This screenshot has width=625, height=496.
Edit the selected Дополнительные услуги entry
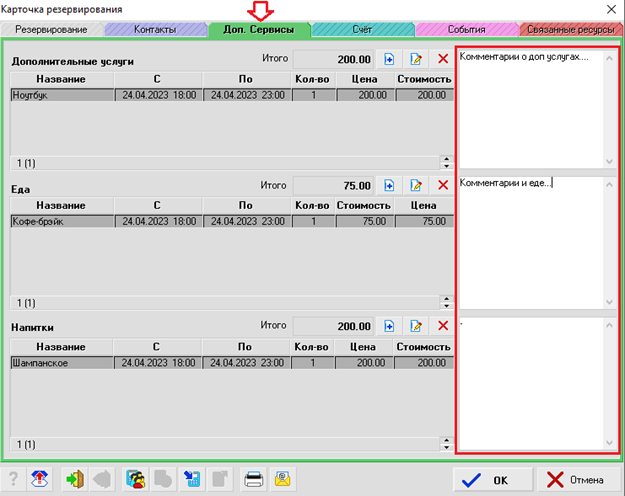point(416,60)
